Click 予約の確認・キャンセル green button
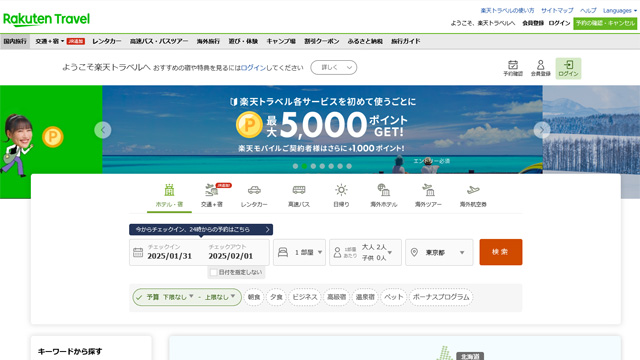 (x=605, y=23)
